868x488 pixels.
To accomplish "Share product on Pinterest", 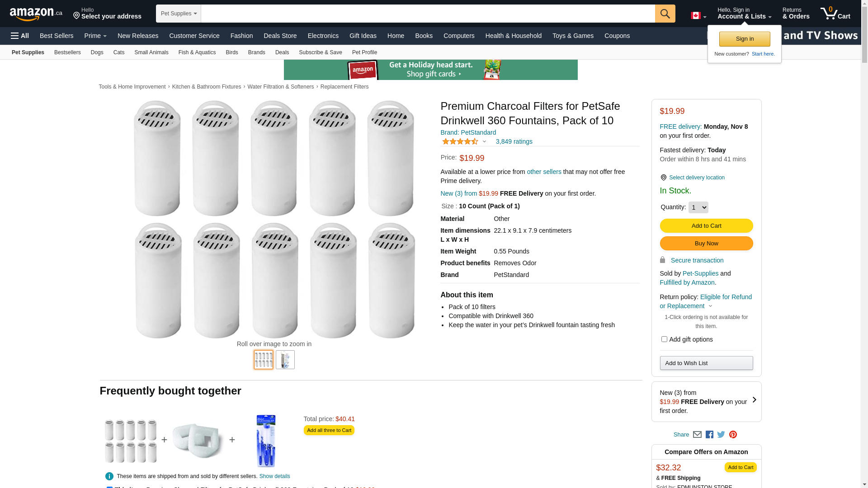I will coord(733,435).
